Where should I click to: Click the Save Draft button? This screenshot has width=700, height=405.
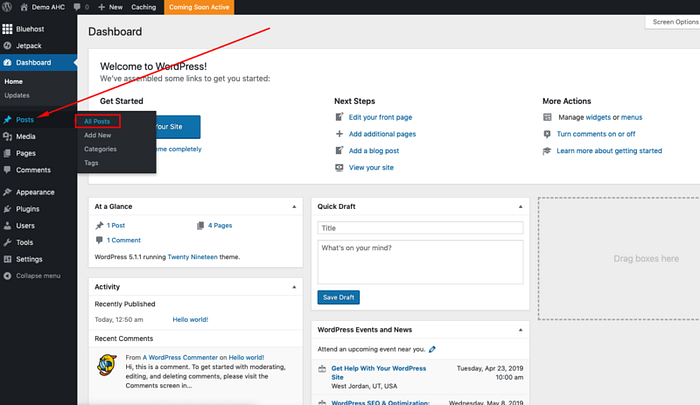click(x=338, y=297)
